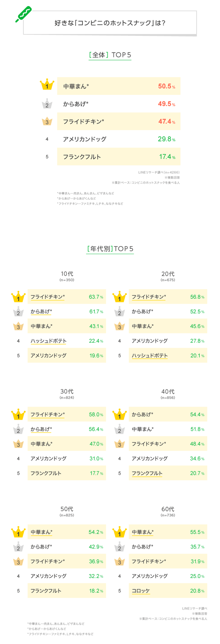Select the [年代別] TOP5 heading

[x=110, y=249]
